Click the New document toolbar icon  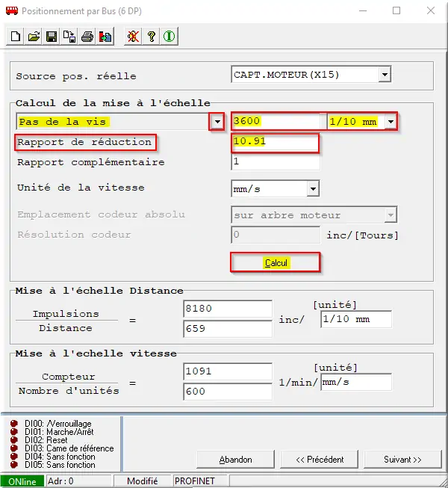tap(16, 37)
